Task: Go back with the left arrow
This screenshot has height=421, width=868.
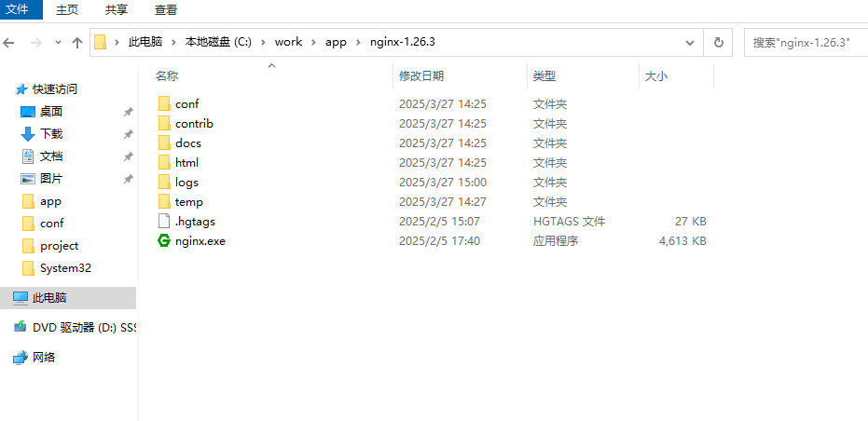Action: coord(9,43)
